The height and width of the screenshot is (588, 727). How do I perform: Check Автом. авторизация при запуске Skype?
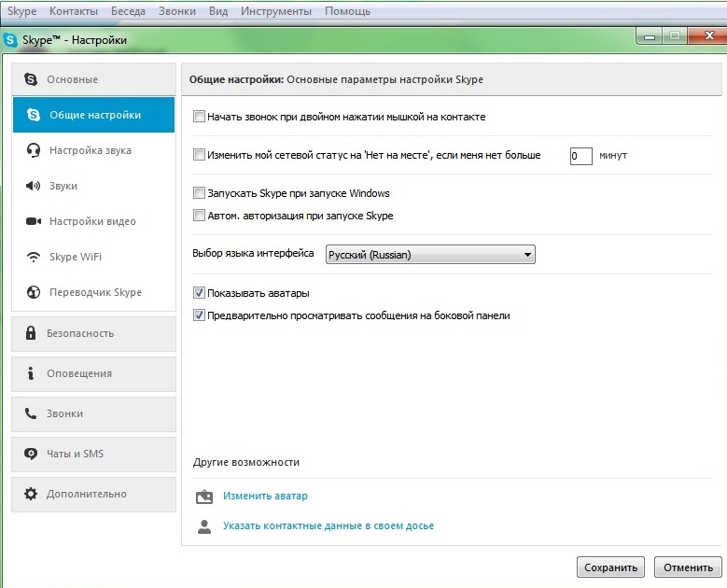pos(199,216)
